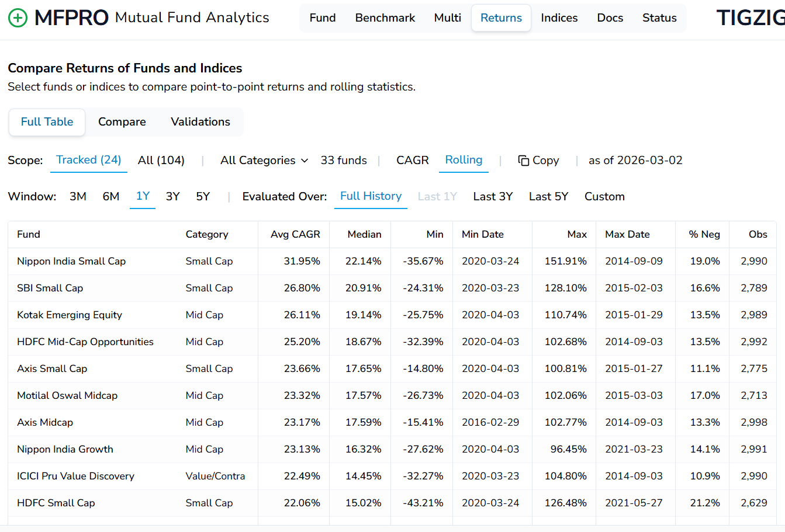The image size is (785, 532).
Task: Set window to 6M
Action: click(111, 197)
